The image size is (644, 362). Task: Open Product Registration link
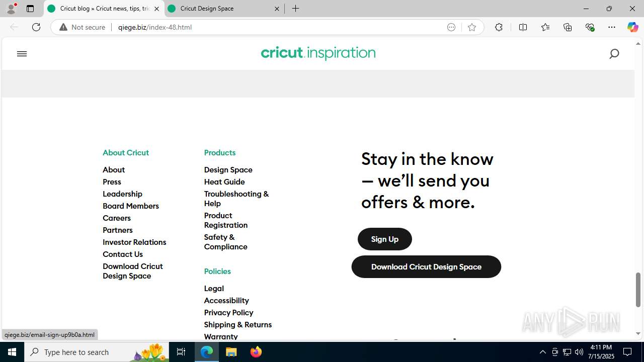click(x=226, y=220)
